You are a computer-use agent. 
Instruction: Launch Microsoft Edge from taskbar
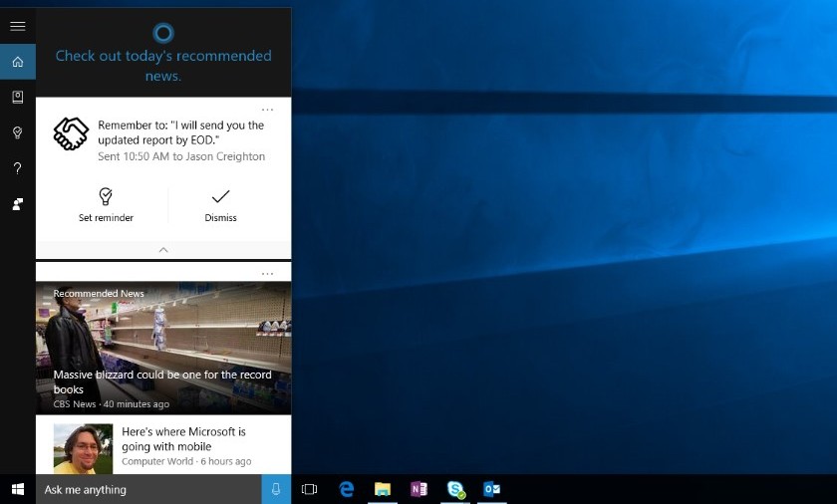pyautogui.click(x=347, y=489)
